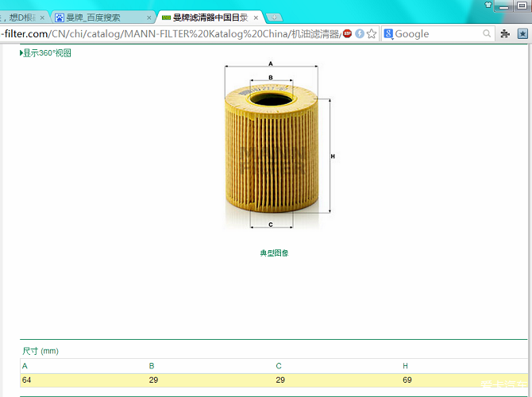Bookmark the page with the star icon

coord(372,33)
